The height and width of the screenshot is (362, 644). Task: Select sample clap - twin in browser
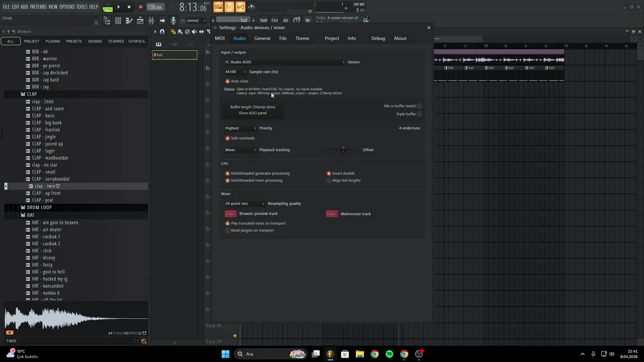point(47,186)
